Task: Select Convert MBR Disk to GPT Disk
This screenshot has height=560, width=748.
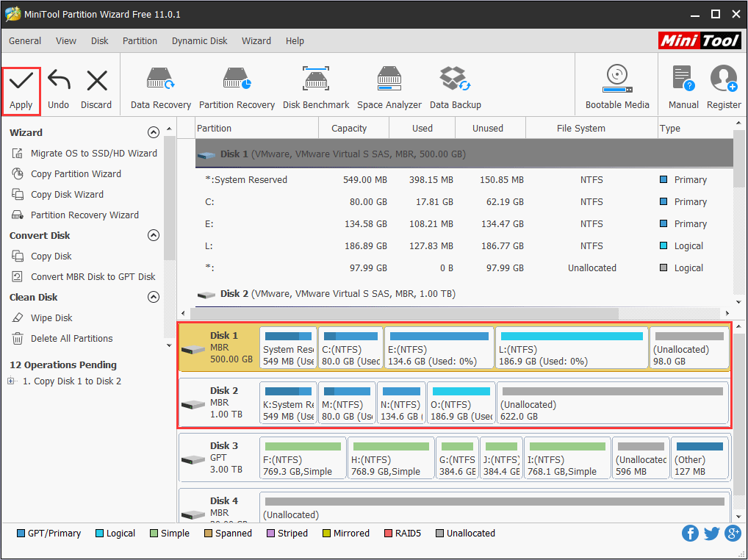Action: click(84, 276)
